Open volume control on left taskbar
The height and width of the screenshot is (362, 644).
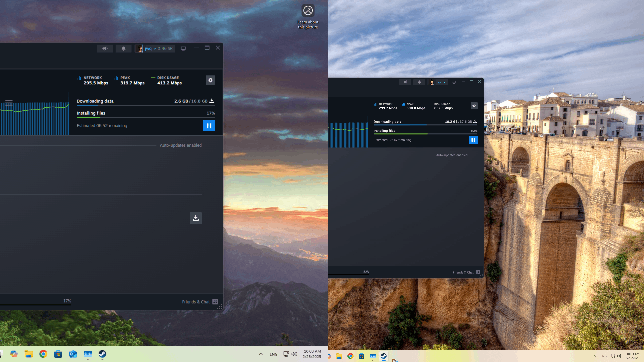click(294, 354)
